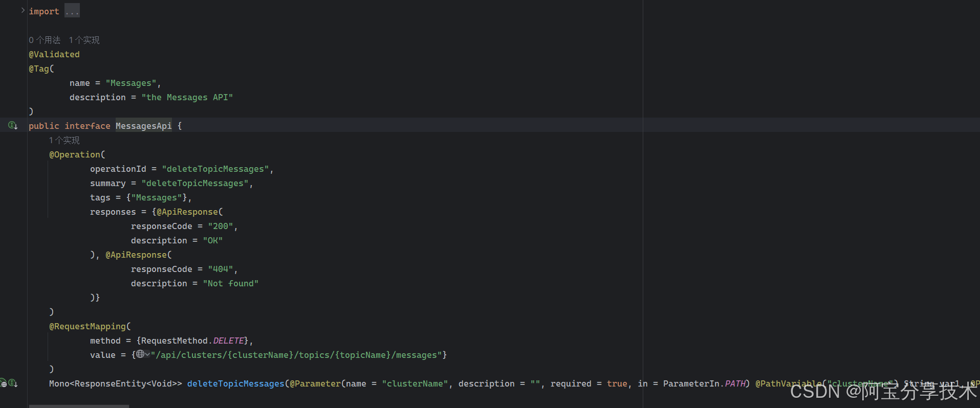Click the "the Messages API" description string
This screenshot has height=408, width=980.
click(x=187, y=97)
